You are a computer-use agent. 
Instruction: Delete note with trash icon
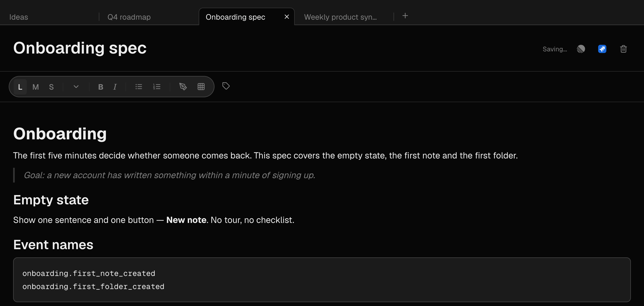point(624,49)
